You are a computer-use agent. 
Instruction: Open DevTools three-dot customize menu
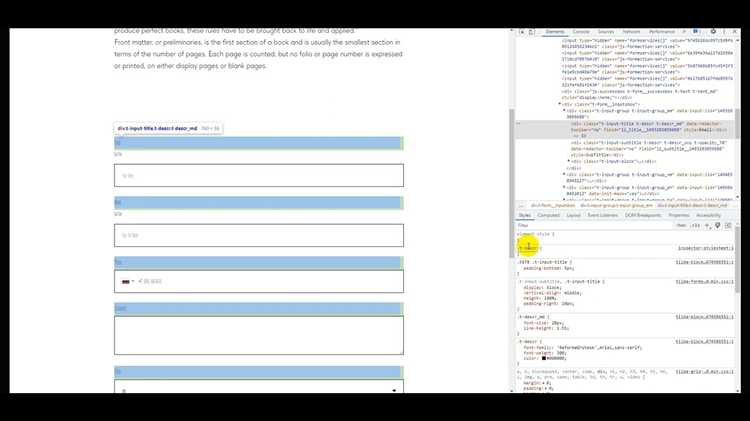pyautogui.click(x=723, y=32)
